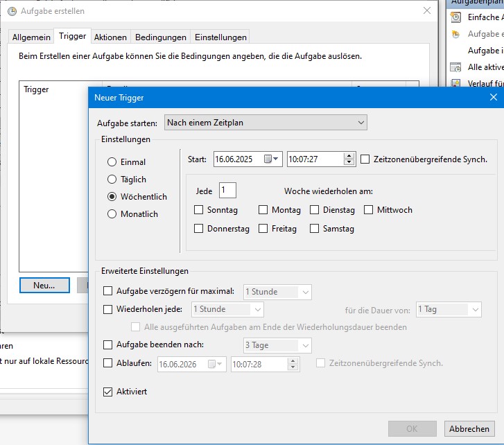Viewport: 504px width, 445px height.
Task: Switch to the Allgemein tab
Action: point(31,37)
